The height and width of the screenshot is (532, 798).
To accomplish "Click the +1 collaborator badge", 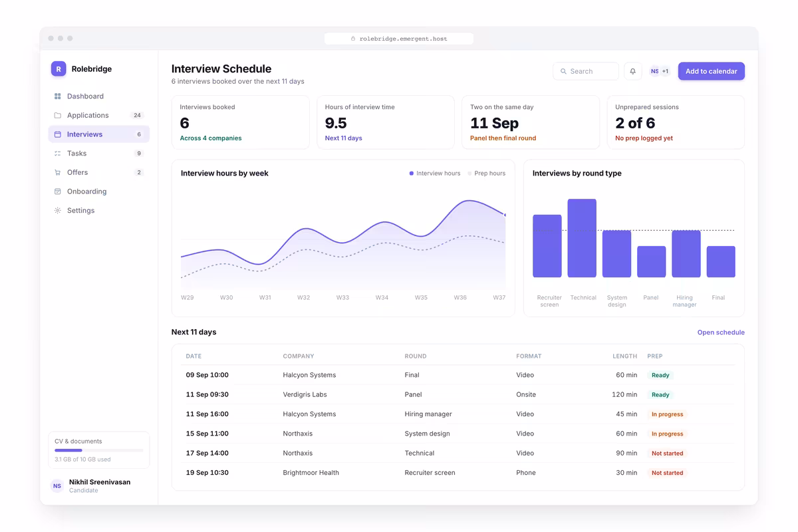I will [x=665, y=71].
